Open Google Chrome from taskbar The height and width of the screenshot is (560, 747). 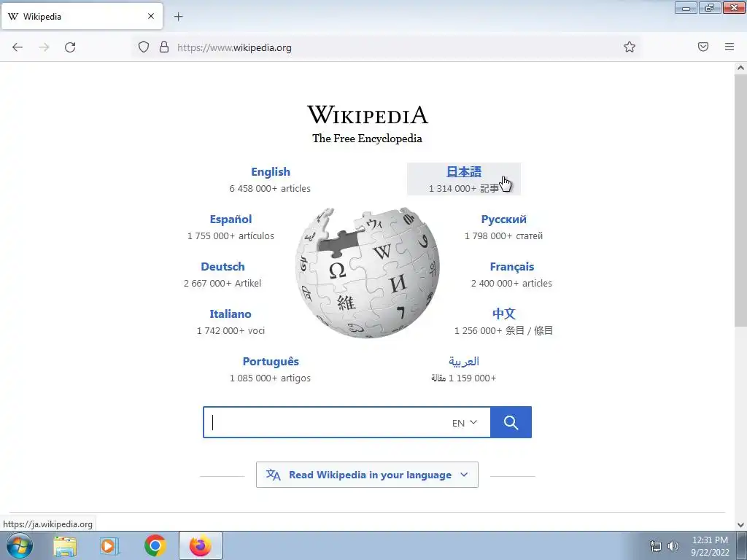155,546
